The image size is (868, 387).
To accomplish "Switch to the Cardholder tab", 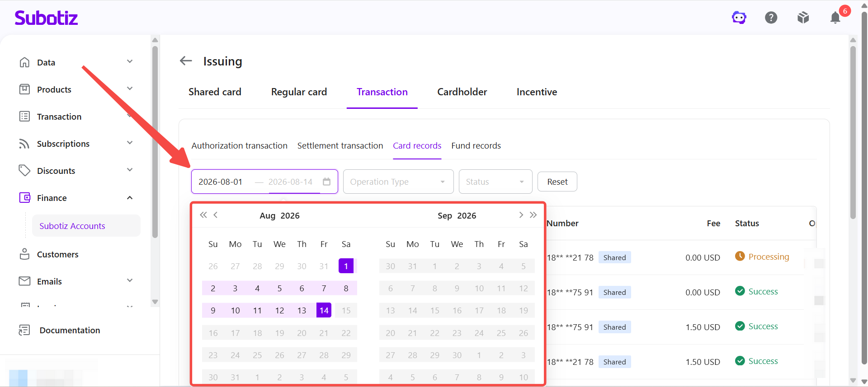I will click(x=462, y=92).
